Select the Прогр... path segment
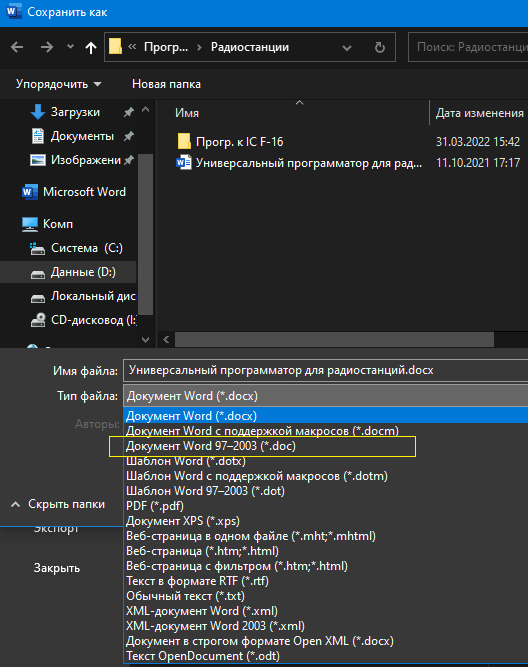The height and width of the screenshot is (667, 528). click(x=166, y=47)
